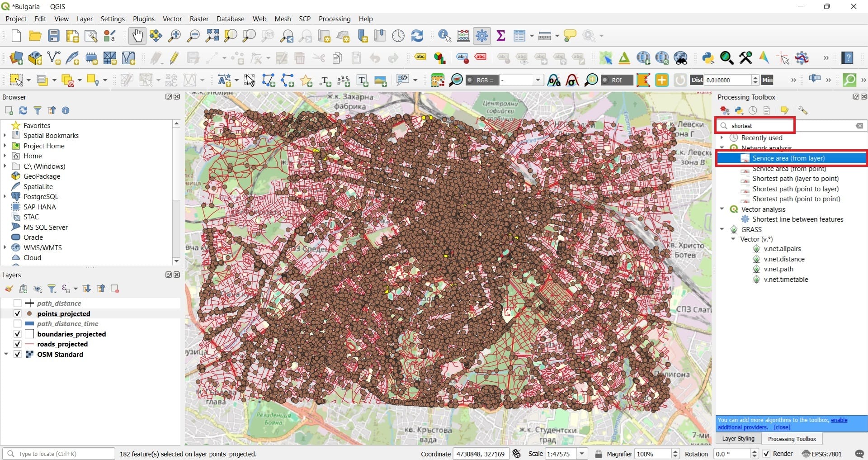
Task: Filter legend in Layers panel
Action: pos(52,289)
